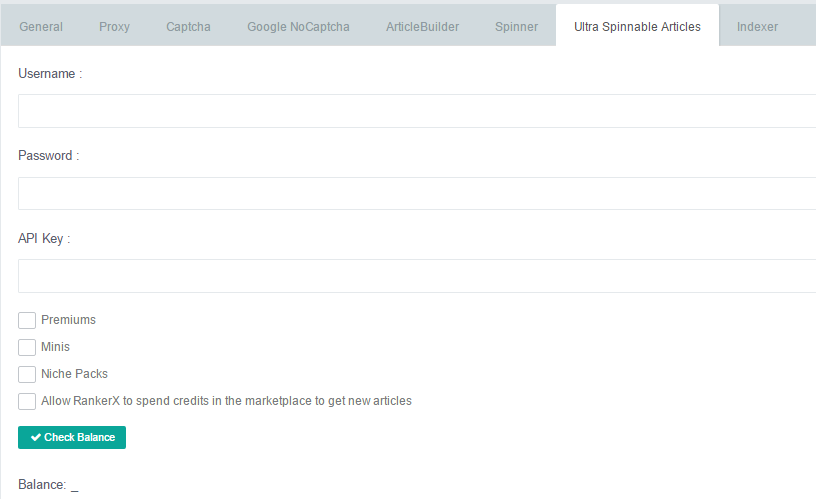Image resolution: width=816 pixels, height=499 pixels.
Task: Click into the Password field
Action: click(417, 193)
